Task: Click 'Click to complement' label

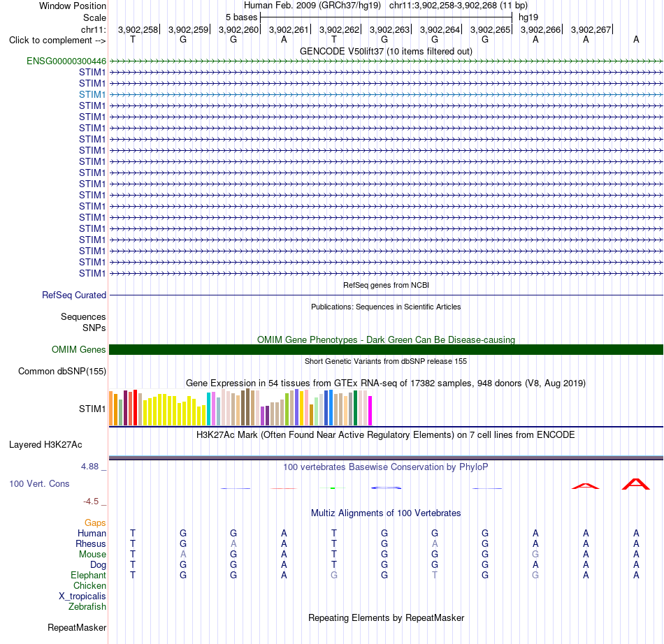Action: (x=57, y=41)
